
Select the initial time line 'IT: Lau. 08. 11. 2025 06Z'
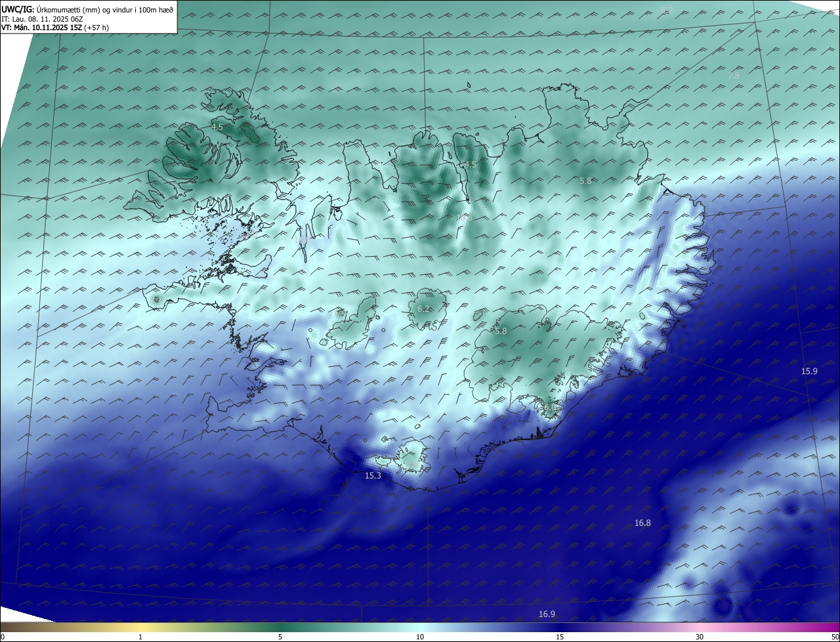[x=42, y=19]
